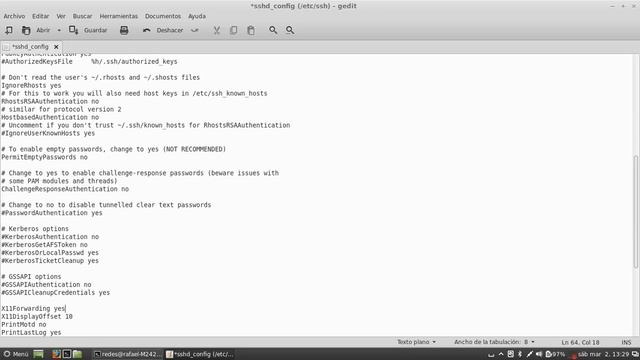Screen dimensions: 640x360
Task: Open the Ancho de la tabulación dropdown
Action: click(494, 342)
